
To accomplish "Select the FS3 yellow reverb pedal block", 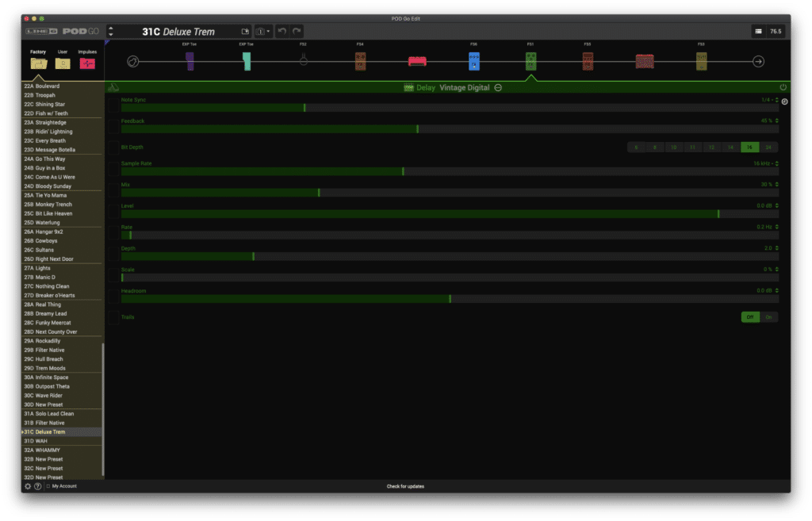I will [x=701, y=61].
